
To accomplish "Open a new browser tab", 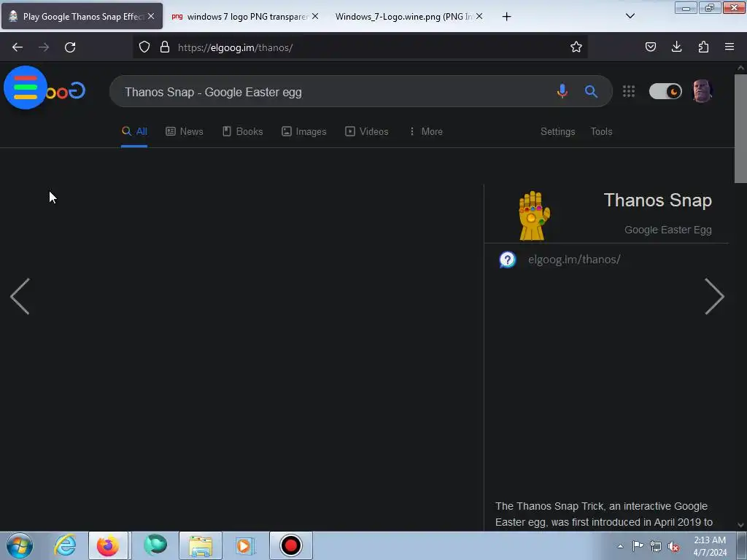I will tap(506, 17).
